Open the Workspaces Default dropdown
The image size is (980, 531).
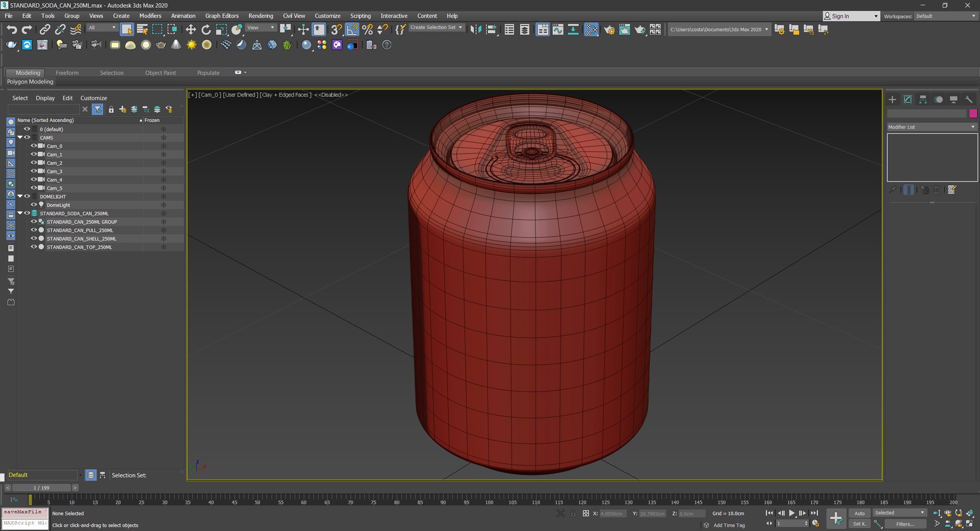coord(945,16)
